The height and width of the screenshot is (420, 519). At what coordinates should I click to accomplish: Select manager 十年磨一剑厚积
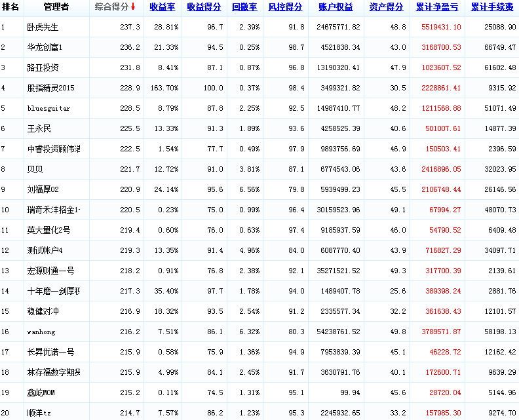[x=54, y=291]
